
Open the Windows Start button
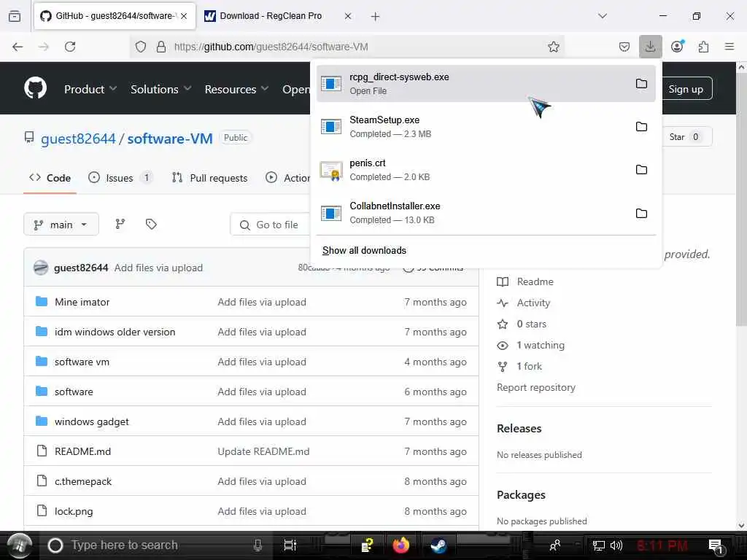[x=20, y=545]
